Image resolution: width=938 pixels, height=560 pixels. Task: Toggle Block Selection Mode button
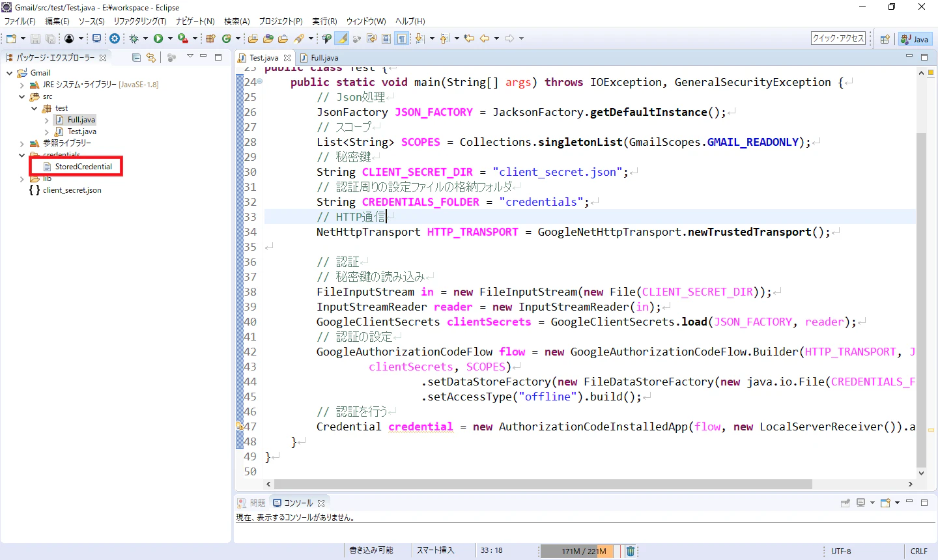(386, 38)
